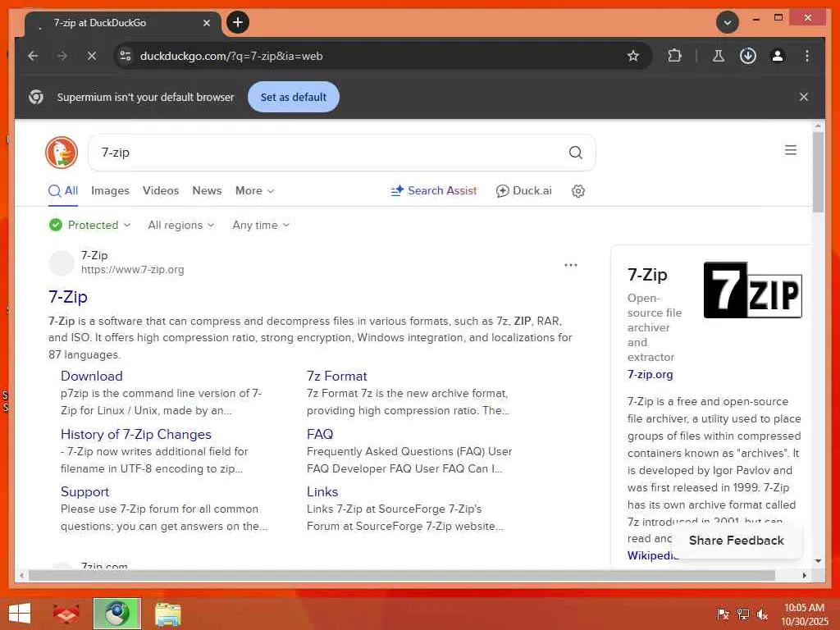This screenshot has height=630, width=840.
Task: Click the vertical scrollbar down arrow
Action: point(818,561)
